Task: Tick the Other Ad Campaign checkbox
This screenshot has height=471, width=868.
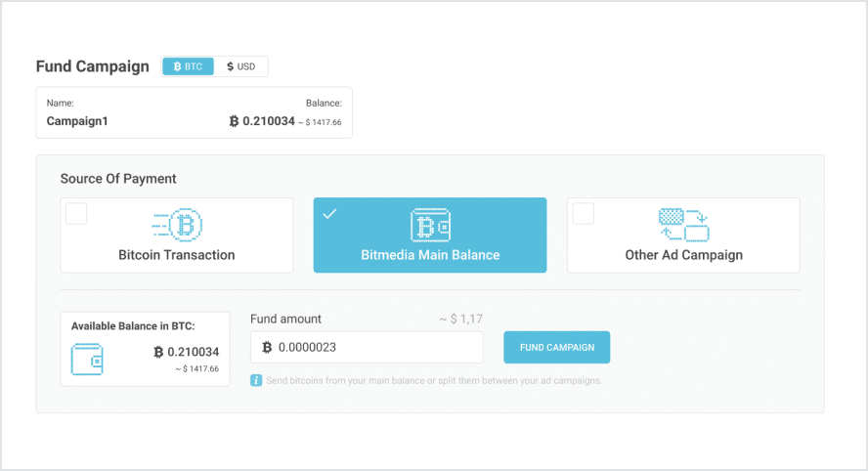Action: click(x=584, y=214)
